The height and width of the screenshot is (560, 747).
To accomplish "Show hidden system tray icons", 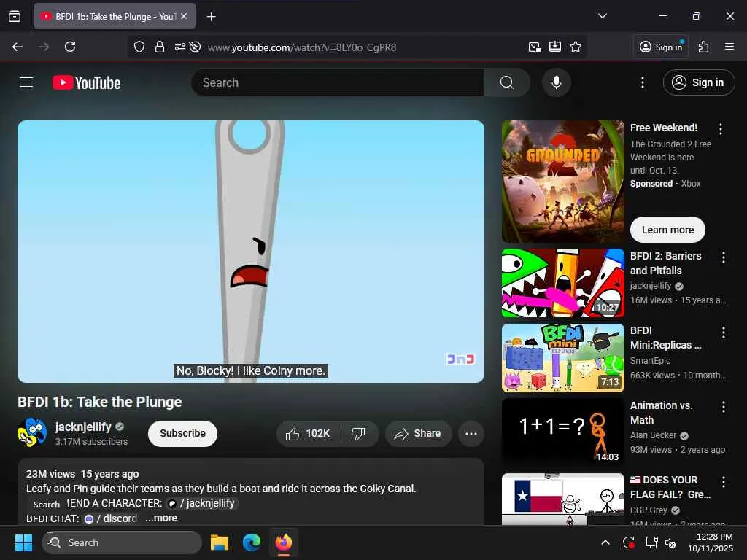I will pos(605,542).
